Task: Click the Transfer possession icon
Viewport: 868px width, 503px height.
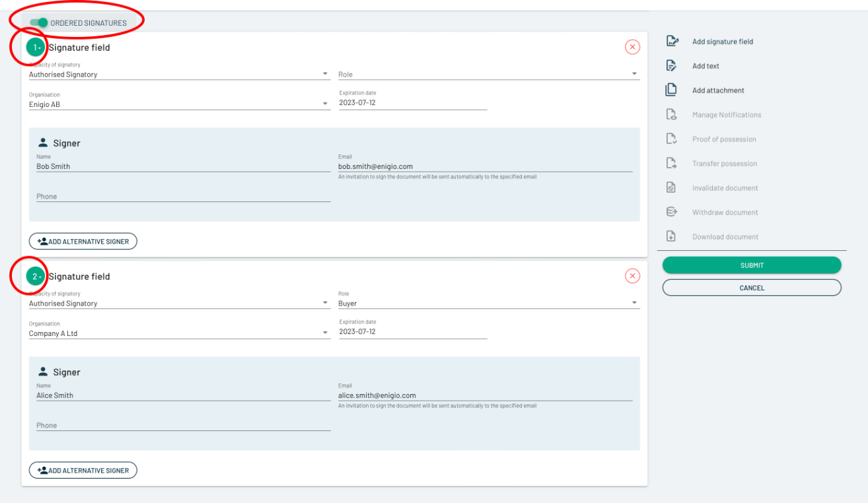Action: click(671, 164)
